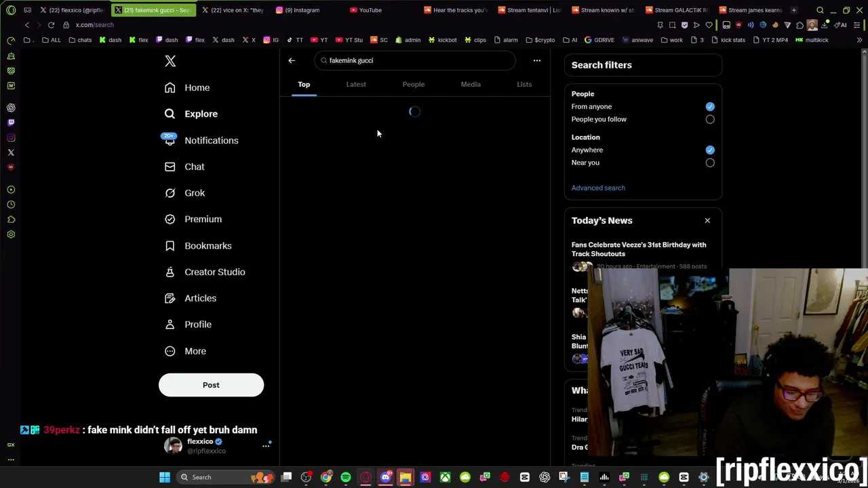Viewport: 868px width, 488px height.
Task: Open Profile page
Action: [188, 325]
